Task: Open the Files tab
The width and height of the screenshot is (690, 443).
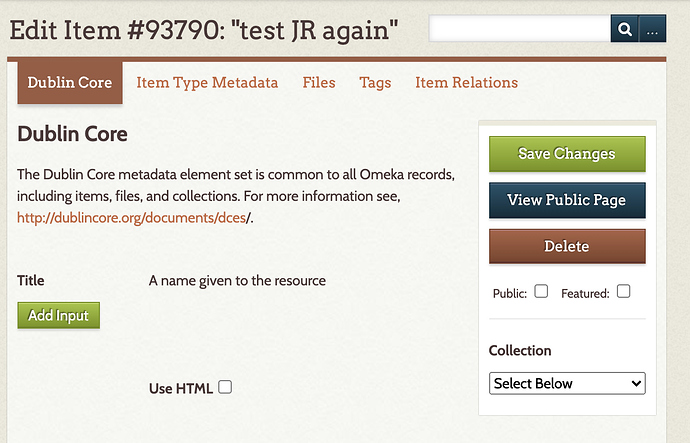Action: [319, 83]
